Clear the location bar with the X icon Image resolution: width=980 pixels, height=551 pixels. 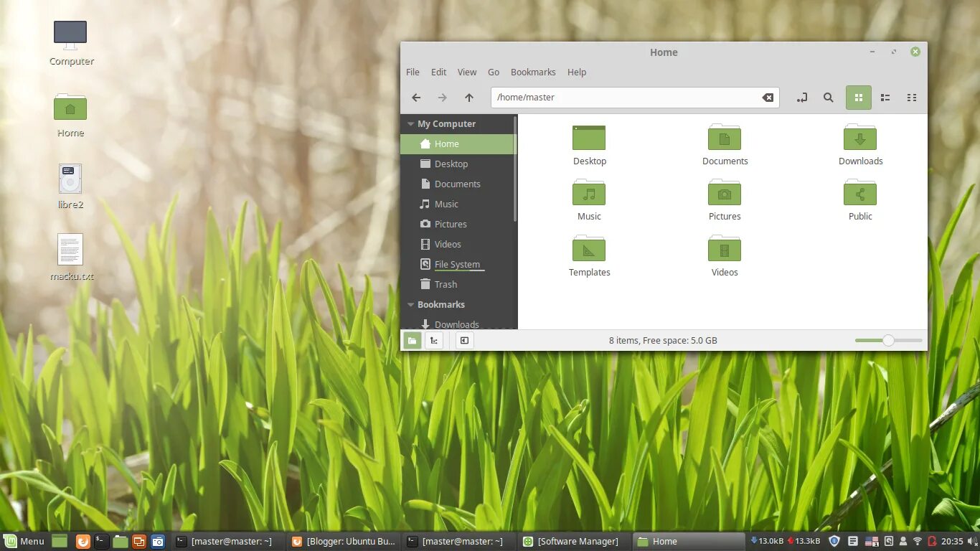(768, 98)
